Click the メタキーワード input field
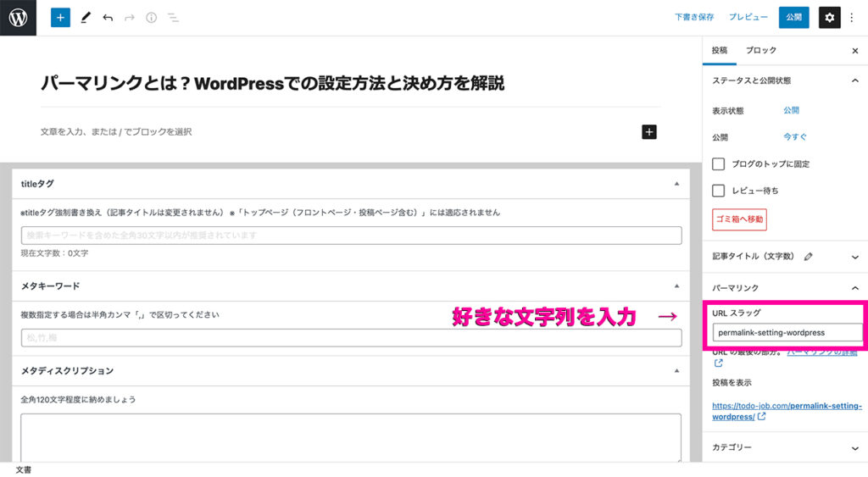Screen dimensions: 868x477 tap(351, 337)
